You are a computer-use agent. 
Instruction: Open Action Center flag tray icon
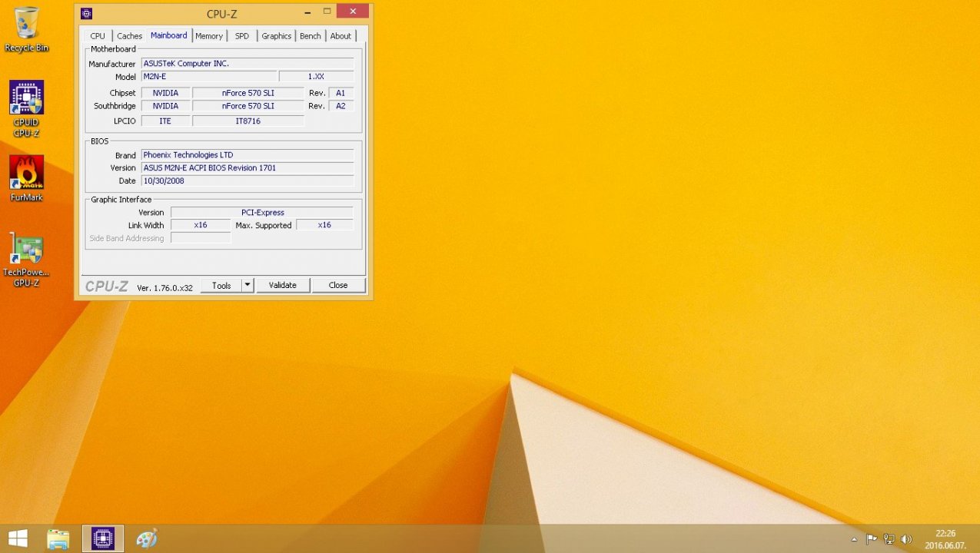pos(872,539)
